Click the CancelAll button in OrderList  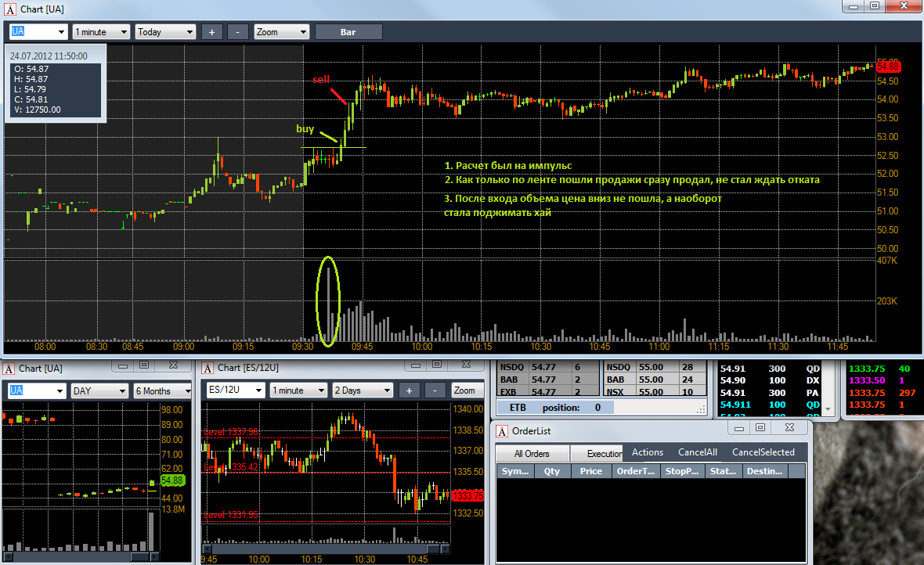698,452
